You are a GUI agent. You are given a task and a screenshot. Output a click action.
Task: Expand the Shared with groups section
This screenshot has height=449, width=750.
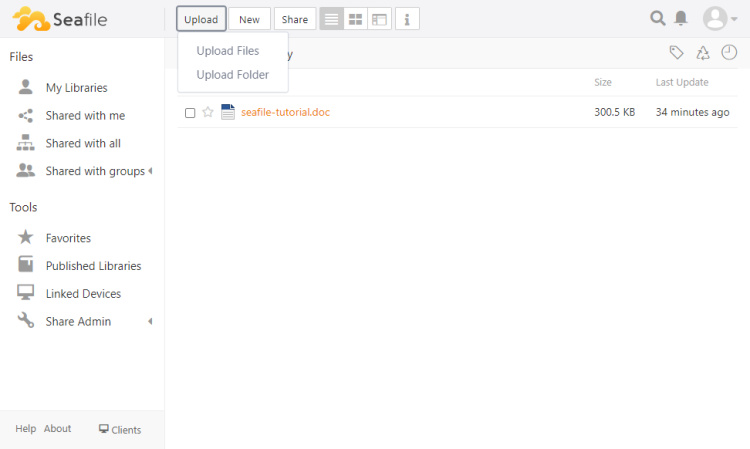[x=150, y=171]
